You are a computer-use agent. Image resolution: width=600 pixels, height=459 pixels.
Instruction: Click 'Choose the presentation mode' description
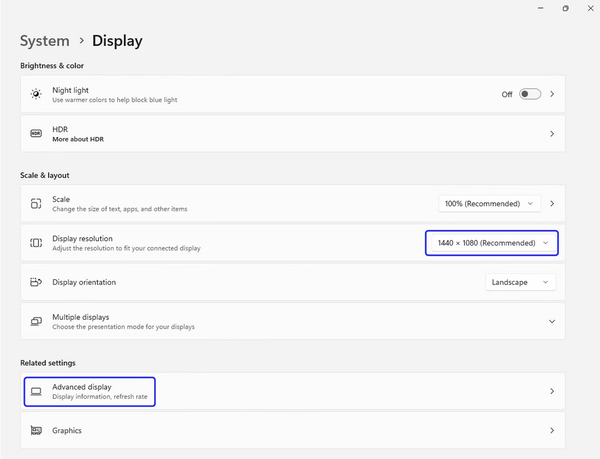[x=123, y=327]
